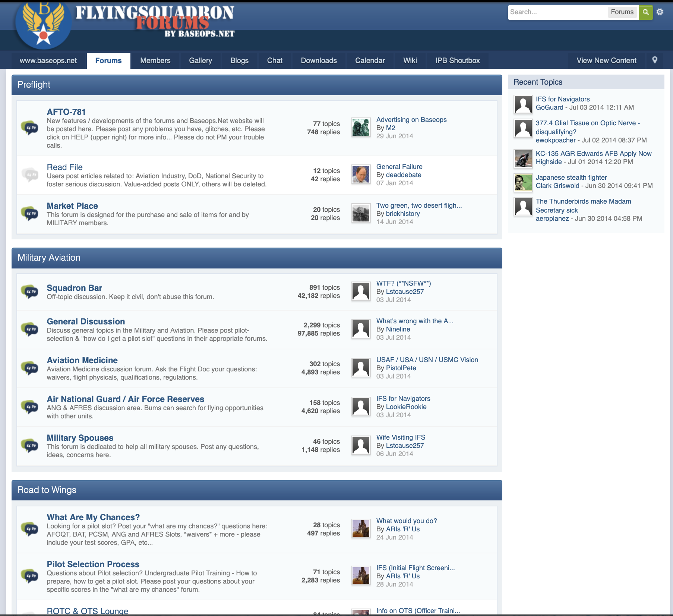The width and height of the screenshot is (673, 616).
Task: Click the Squadron Bar speech bubble icon
Action: tap(30, 292)
